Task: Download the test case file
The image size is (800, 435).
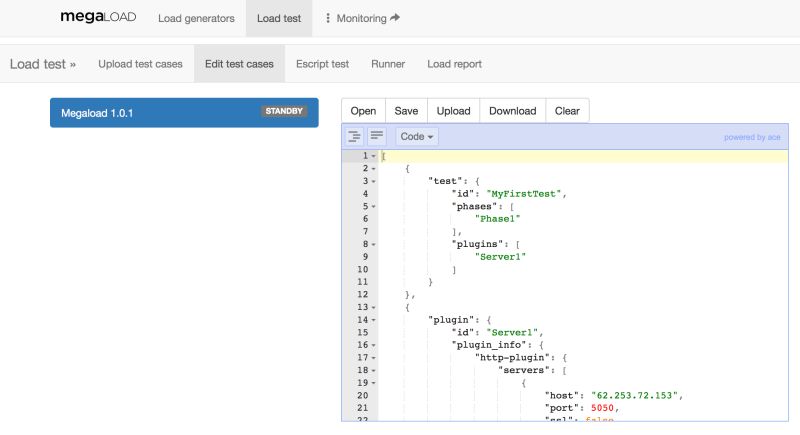Action: click(x=513, y=111)
